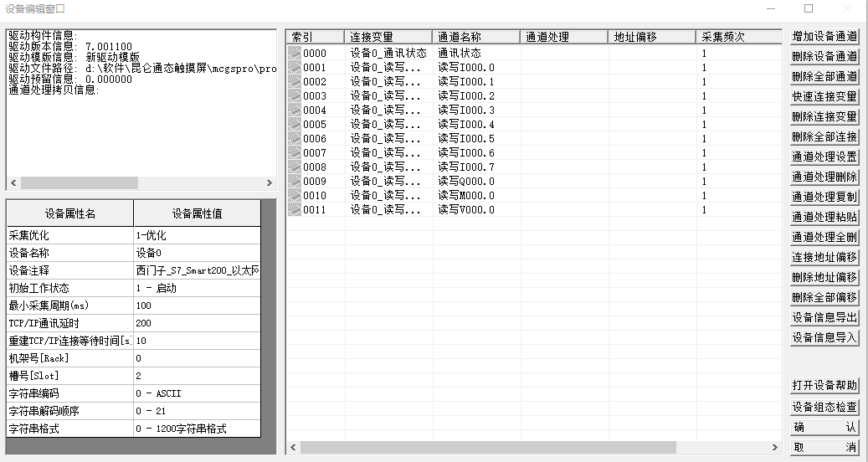Click channel table scrollbar right arrow
The height and width of the screenshot is (462, 868).
(775, 447)
